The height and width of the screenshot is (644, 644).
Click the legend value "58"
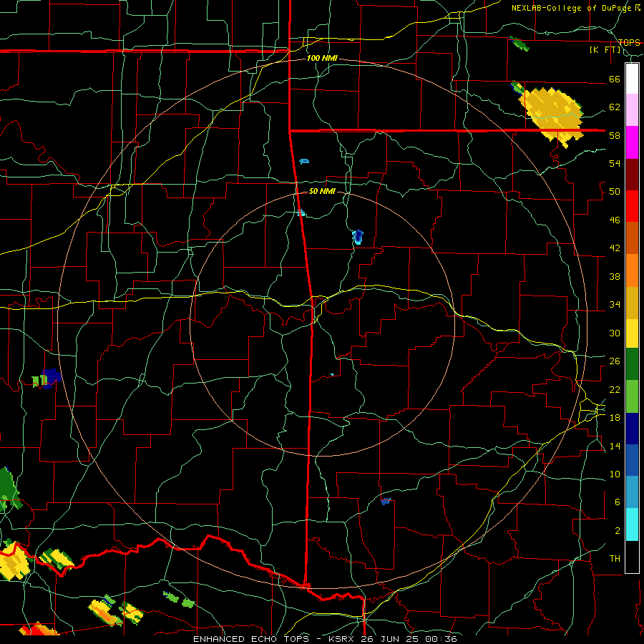point(615,135)
